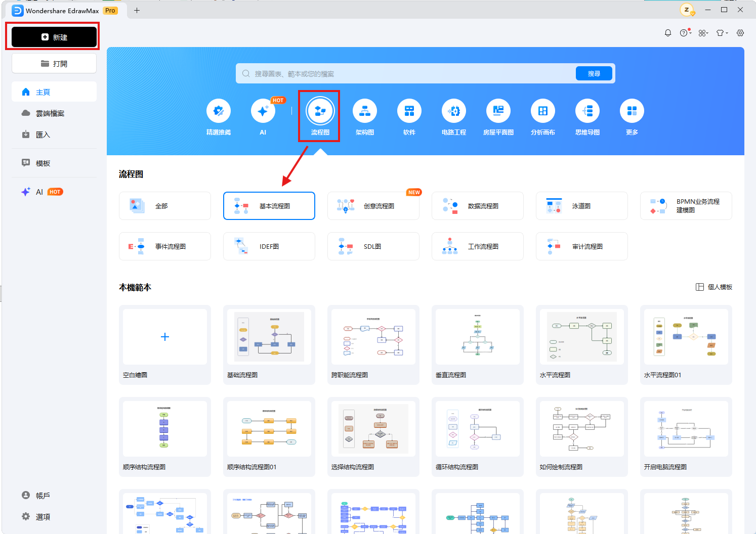Open the 循环结构流程图 template
756x534 pixels.
point(478,437)
